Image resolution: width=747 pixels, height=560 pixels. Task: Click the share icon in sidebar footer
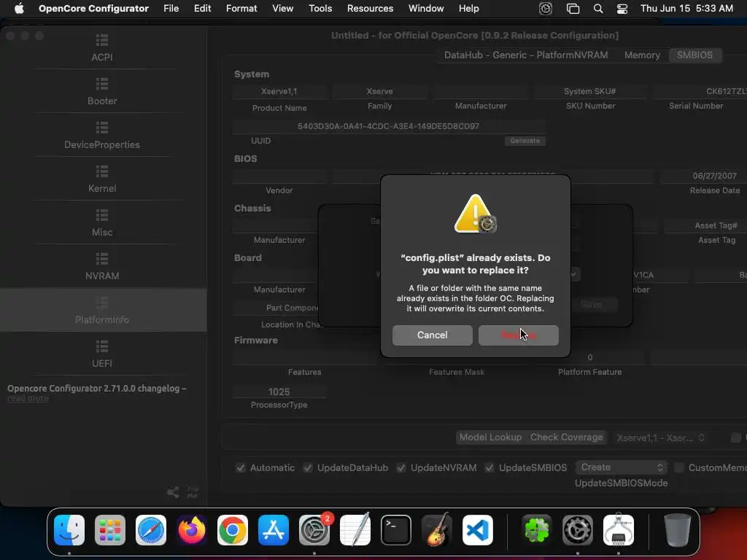(x=173, y=492)
